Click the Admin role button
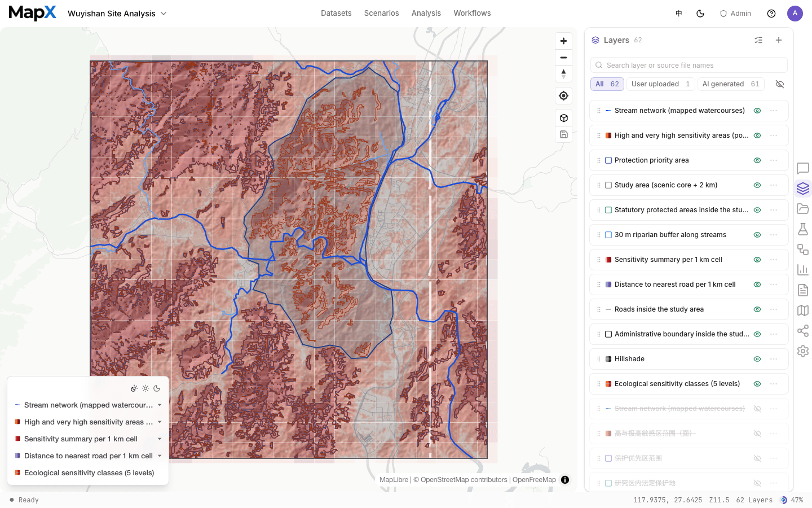Viewport: 812px width, 508px height. coord(735,14)
